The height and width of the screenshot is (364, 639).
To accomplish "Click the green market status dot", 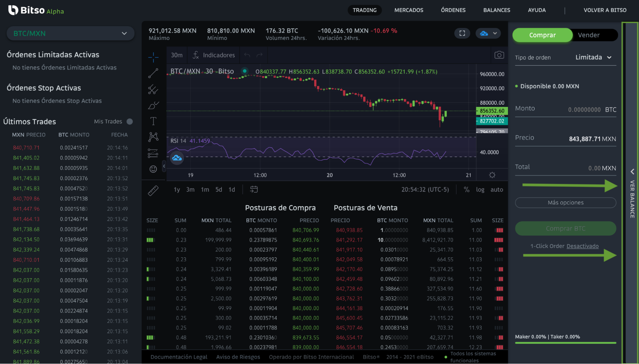I will pyautogui.click(x=245, y=71).
